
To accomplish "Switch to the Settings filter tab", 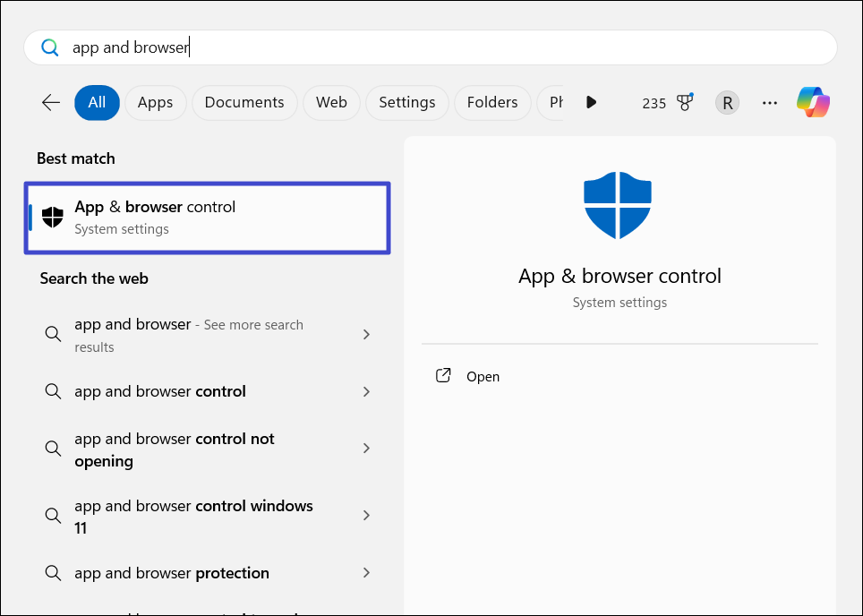I will coord(406,102).
